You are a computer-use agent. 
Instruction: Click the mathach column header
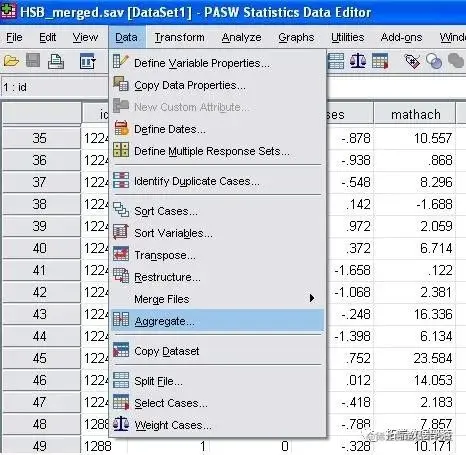pyautogui.click(x=415, y=114)
